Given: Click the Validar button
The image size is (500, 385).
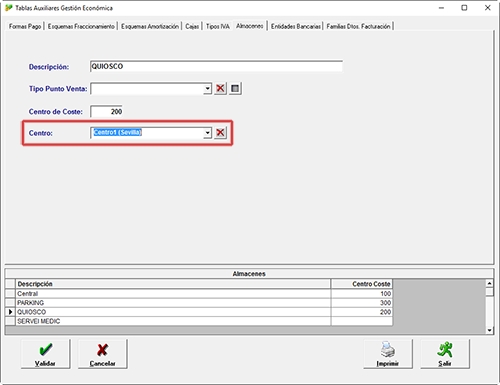Looking at the screenshot, I should click(x=46, y=354).
